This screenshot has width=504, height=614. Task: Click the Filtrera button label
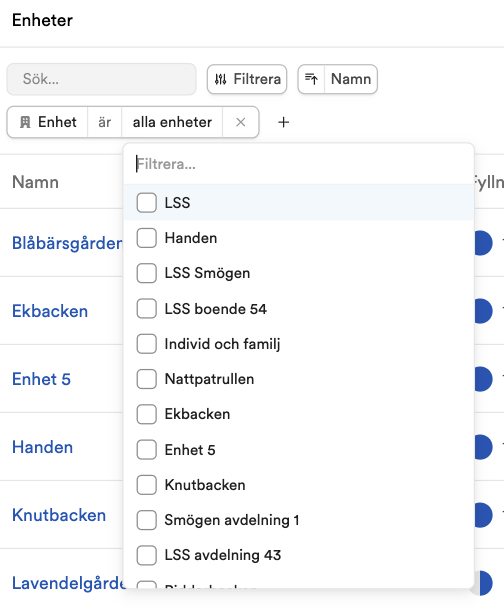(x=257, y=79)
